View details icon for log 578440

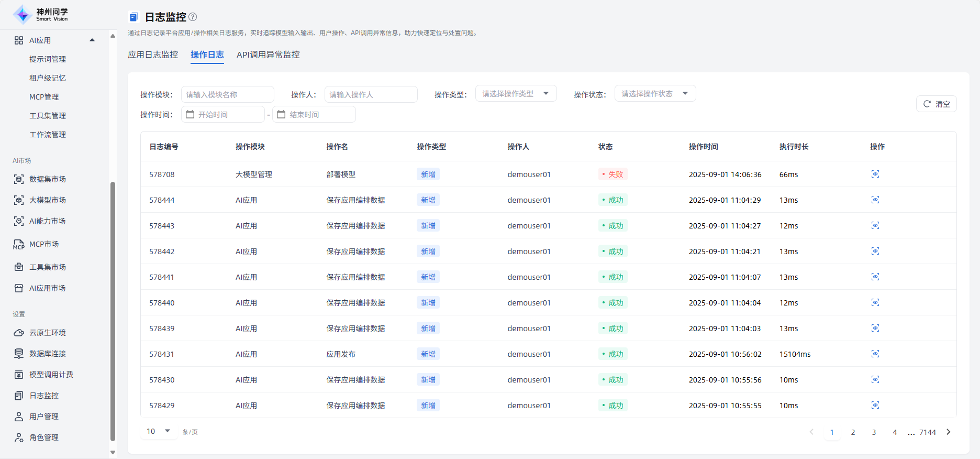875,302
